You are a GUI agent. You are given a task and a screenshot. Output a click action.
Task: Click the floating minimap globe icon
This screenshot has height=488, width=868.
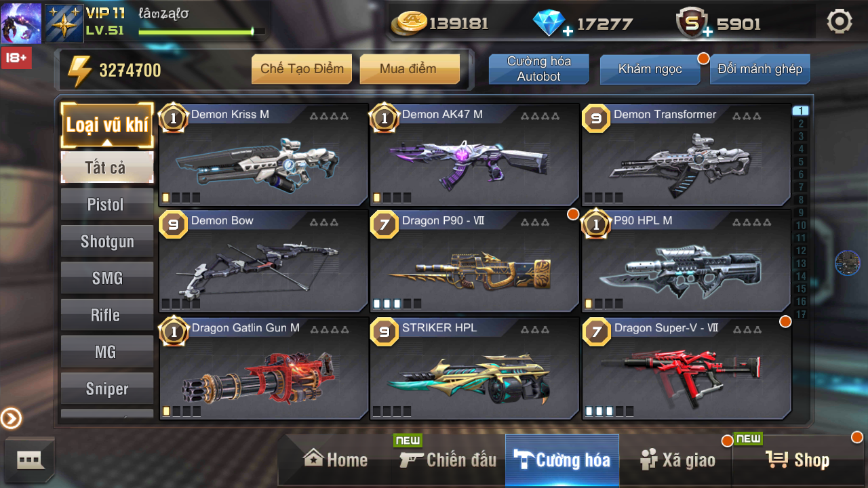(847, 263)
